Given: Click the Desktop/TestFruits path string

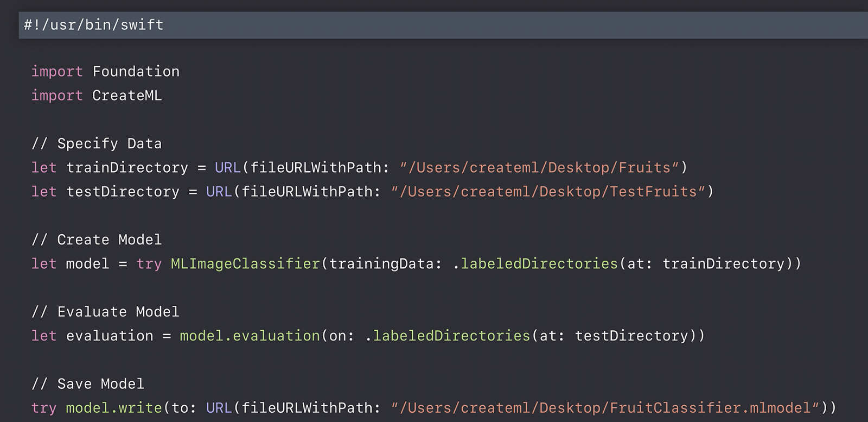Looking at the screenshot, I should [548, 192].
